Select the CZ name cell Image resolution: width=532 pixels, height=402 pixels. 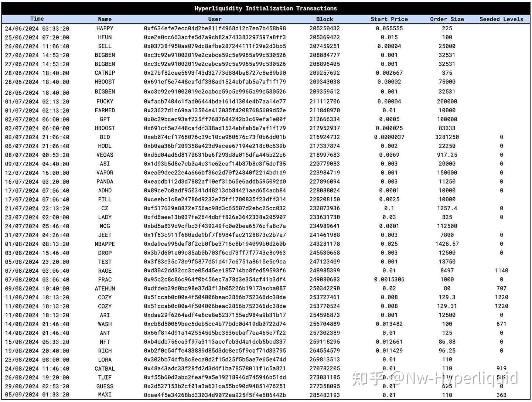tap(105, 208)
